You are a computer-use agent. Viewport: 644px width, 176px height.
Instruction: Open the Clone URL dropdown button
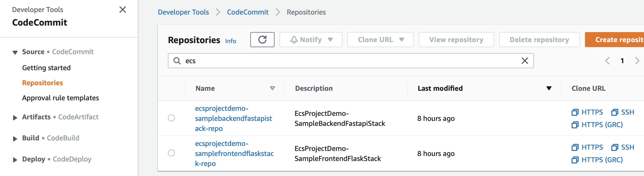[x=380, y=40]
